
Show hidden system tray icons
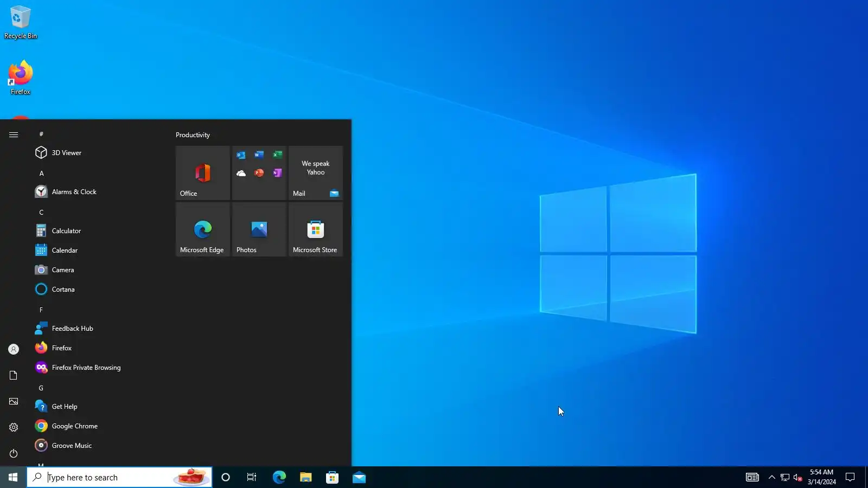tap(771, 477)
